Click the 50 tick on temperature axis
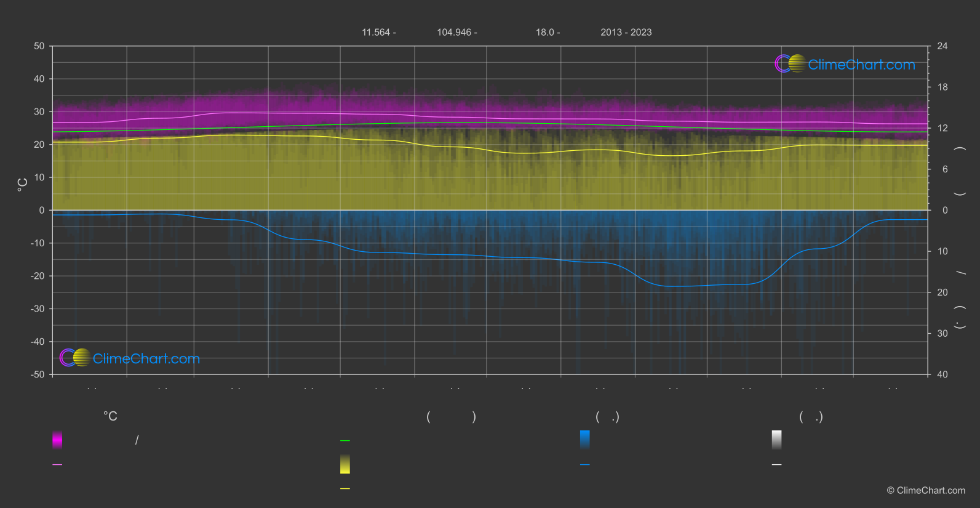The width and height of the screenshot is (980, 508). click(x=39, y=46)
